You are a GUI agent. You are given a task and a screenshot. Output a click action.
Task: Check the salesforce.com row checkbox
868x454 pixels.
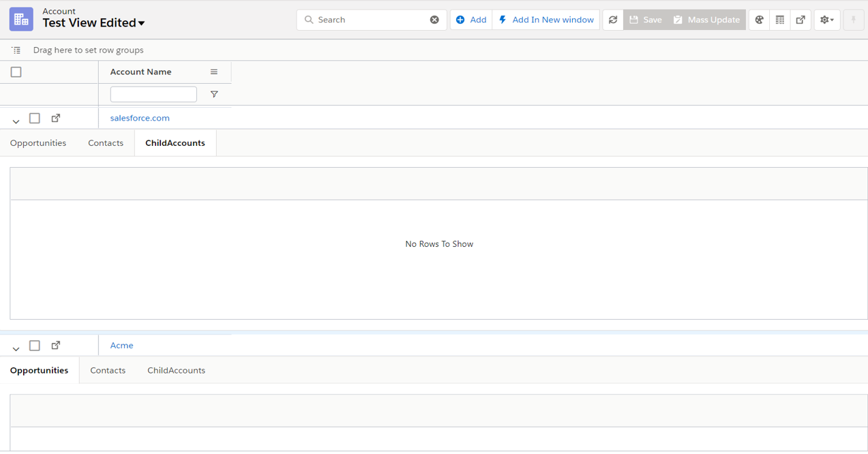[x=35, y=118]
